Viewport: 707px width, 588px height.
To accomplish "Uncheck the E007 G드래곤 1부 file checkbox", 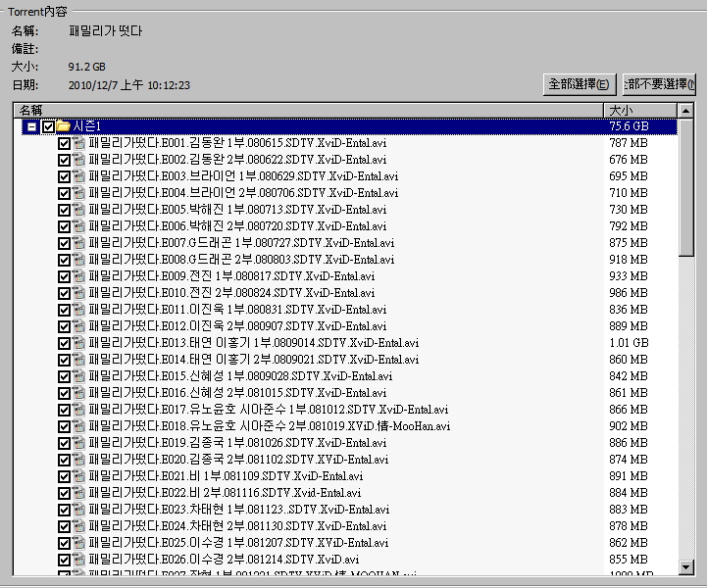I will tap(64, 244).
